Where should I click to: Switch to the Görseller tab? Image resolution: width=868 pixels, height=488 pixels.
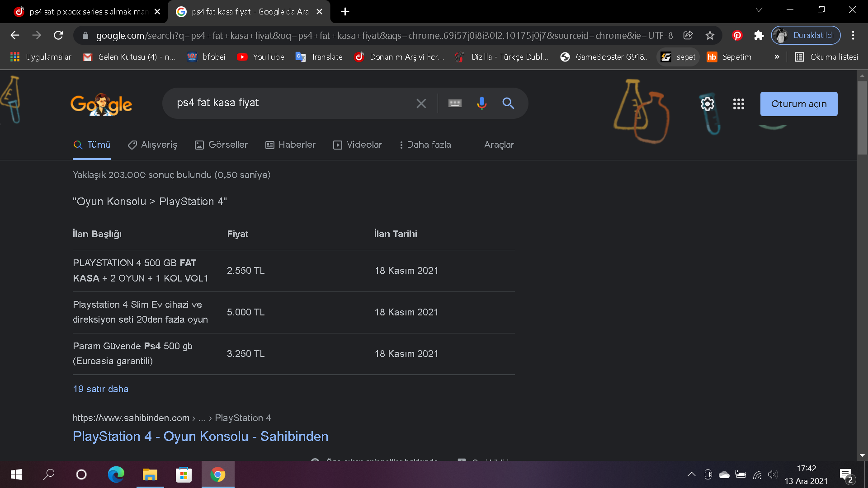coord(221,145)
